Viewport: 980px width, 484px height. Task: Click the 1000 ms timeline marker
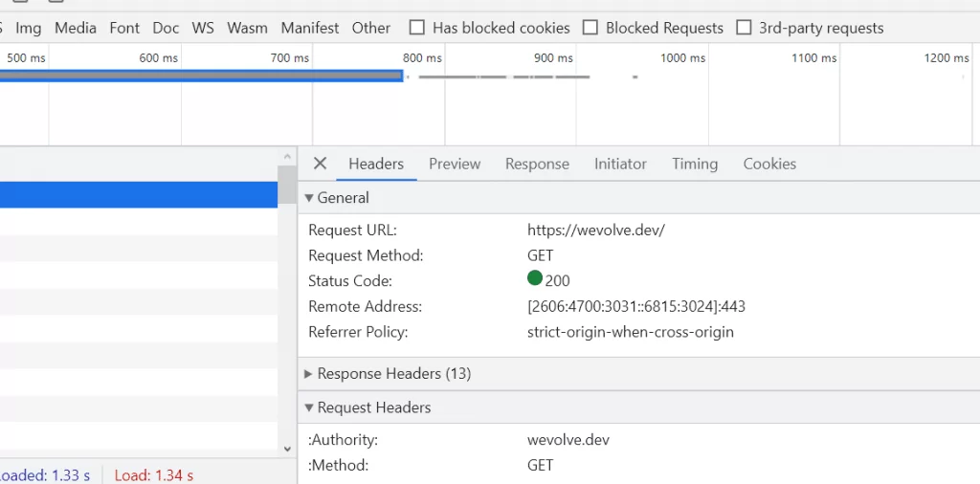click(x=682, y=58)
